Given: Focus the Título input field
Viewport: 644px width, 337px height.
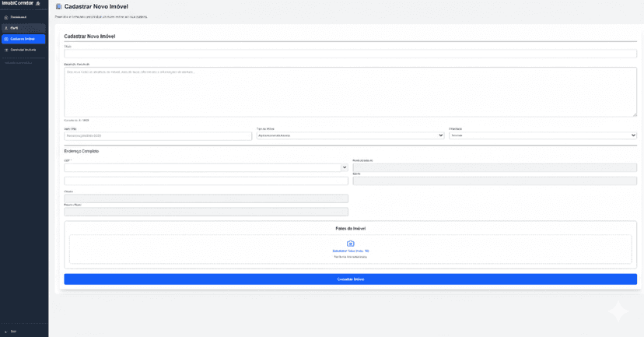Looking at the screenshot, I should 350,54.
